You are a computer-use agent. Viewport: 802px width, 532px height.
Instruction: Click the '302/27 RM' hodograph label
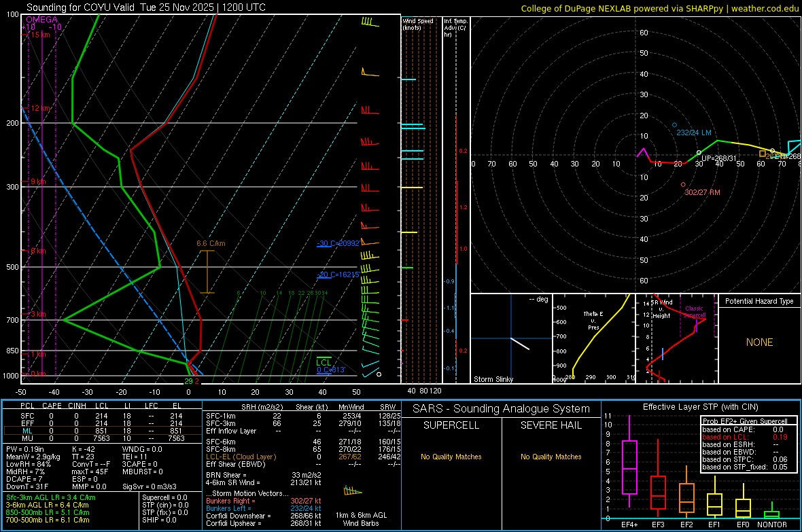pos(701,192)
